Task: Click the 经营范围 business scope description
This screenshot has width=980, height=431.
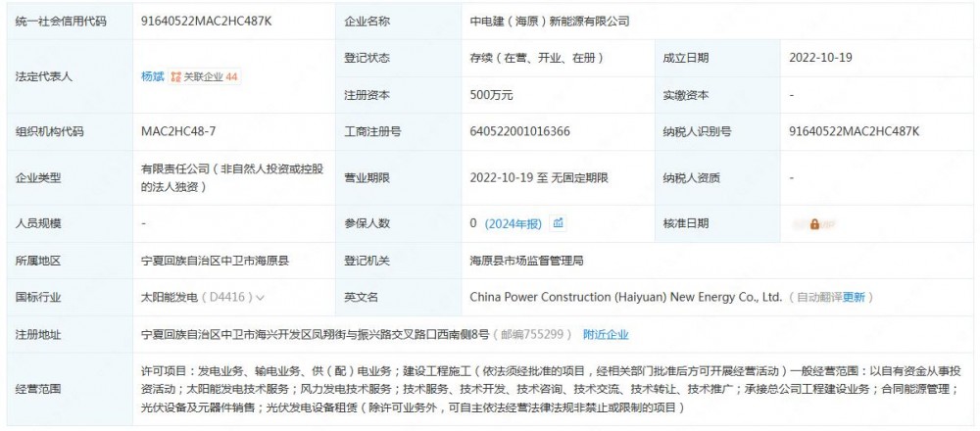Action: [x=549, y=389]
